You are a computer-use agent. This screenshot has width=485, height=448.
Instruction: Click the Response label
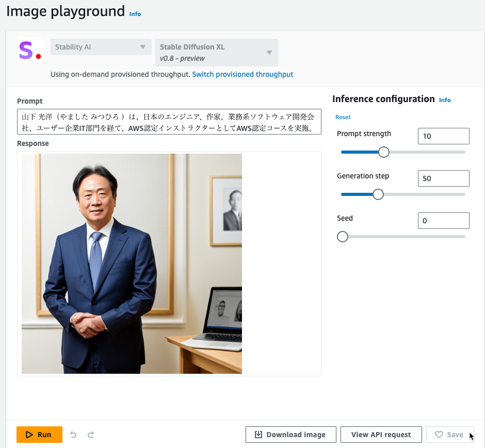pos(33,143)
